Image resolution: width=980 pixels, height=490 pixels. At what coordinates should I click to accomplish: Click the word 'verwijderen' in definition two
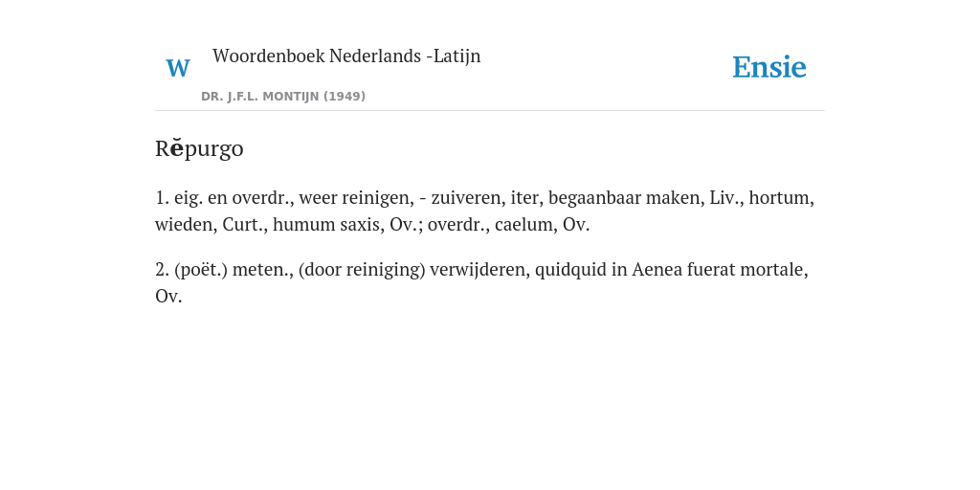(479, 270)
